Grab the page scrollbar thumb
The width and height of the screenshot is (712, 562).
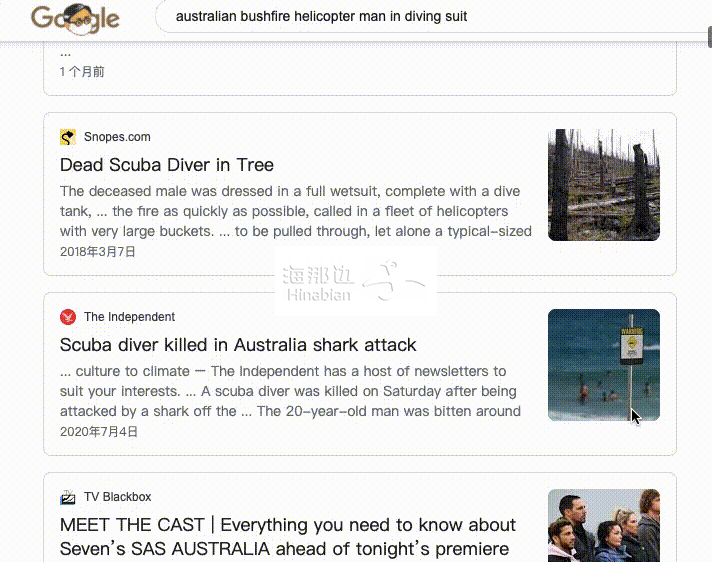pos(709,37)
